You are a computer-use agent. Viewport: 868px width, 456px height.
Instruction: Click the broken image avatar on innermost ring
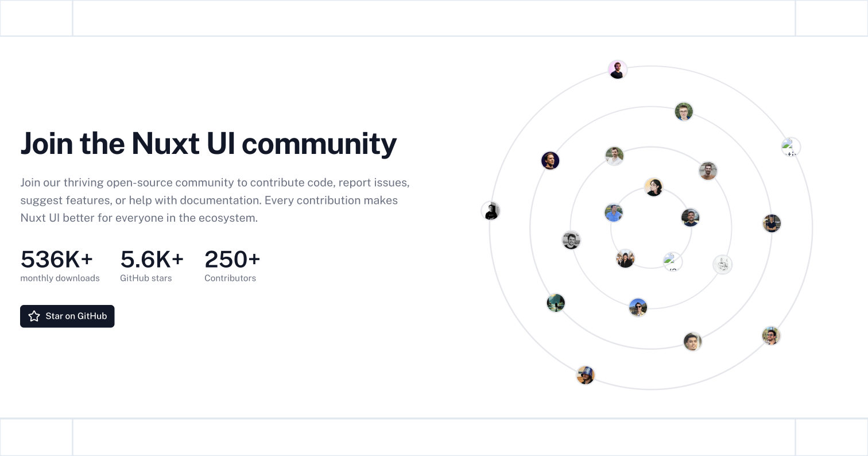click(673, 261)
